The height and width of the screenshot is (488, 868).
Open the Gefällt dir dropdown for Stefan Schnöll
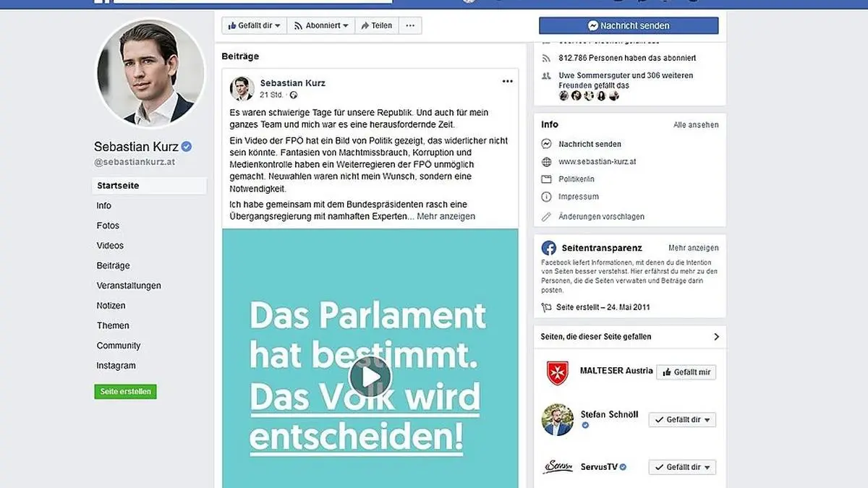tap(682, 419)
